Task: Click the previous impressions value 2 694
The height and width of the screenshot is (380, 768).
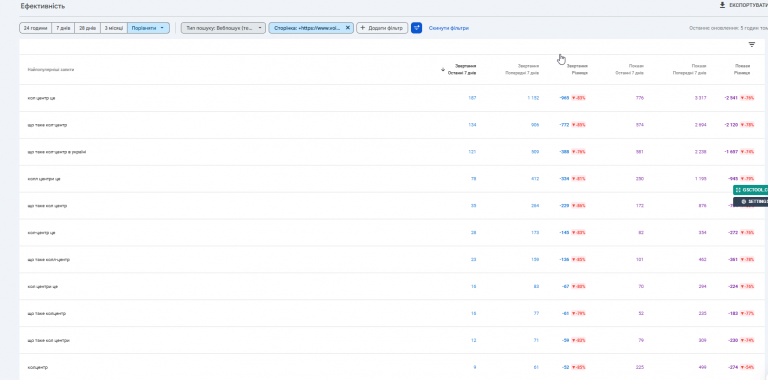Action: click(700, 125)
